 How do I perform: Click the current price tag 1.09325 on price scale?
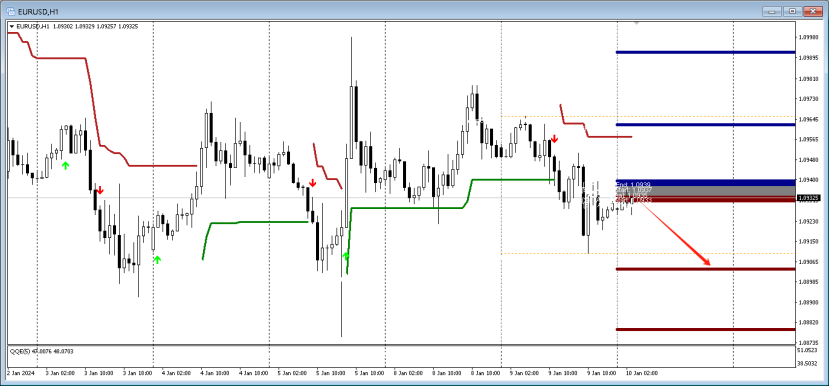809,198
